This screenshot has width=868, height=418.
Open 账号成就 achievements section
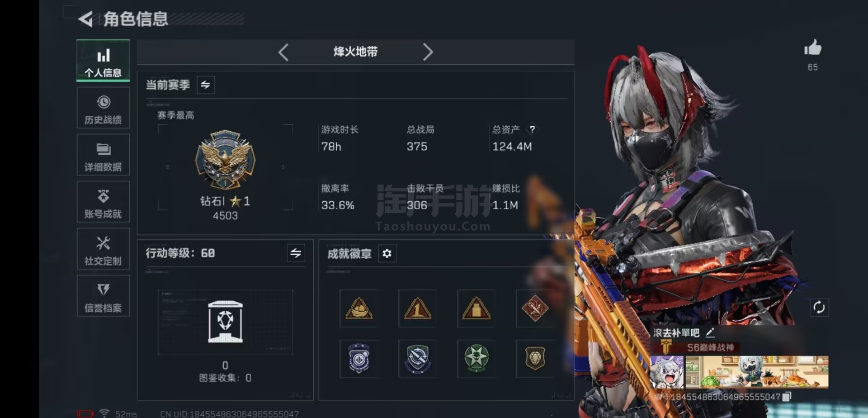pyautogui.click(x=103, y=202)
